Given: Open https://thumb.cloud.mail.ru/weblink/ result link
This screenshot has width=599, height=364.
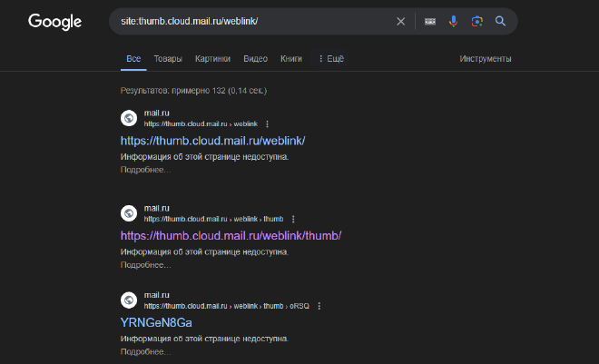Looking at the screenshot, I should pos(212,141).
